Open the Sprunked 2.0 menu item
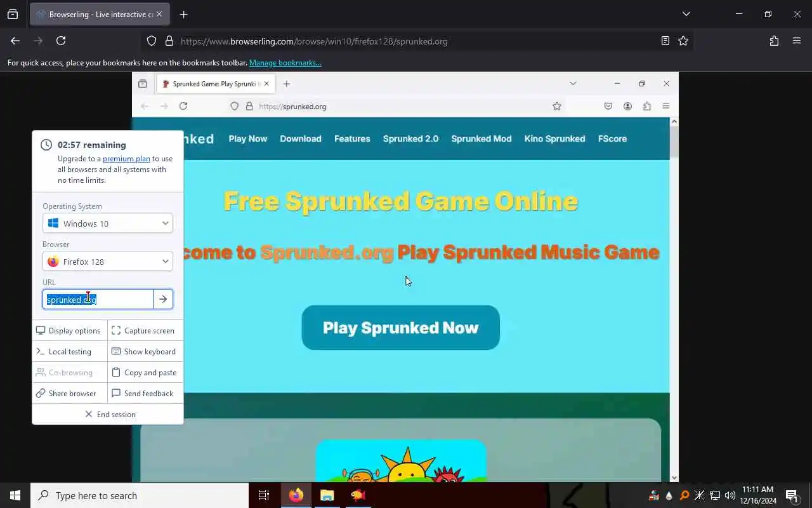The image size is (812, 508). tap(410, 138)
